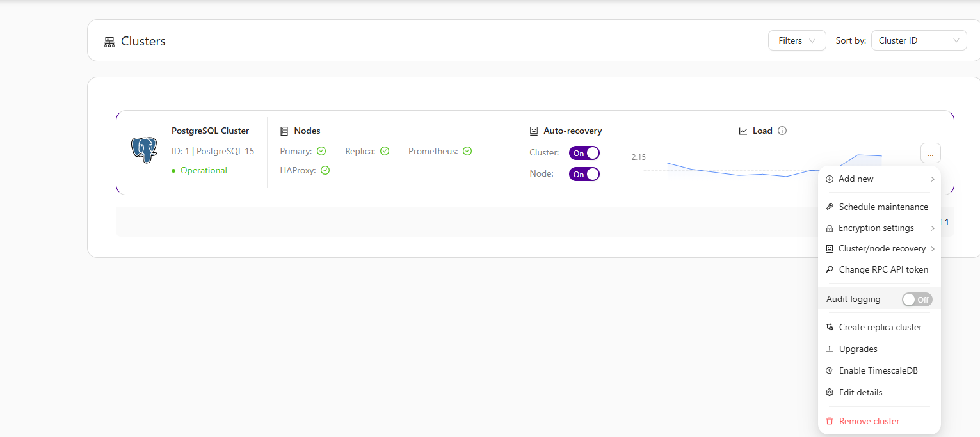This screenshot has width=980, height=437.
Task: Click the Replica node status check icon
Action: pos(385,151)
